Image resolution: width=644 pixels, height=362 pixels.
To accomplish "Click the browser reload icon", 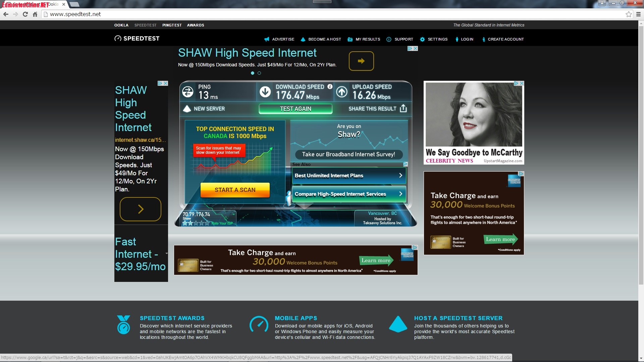I will coord(25,14).
